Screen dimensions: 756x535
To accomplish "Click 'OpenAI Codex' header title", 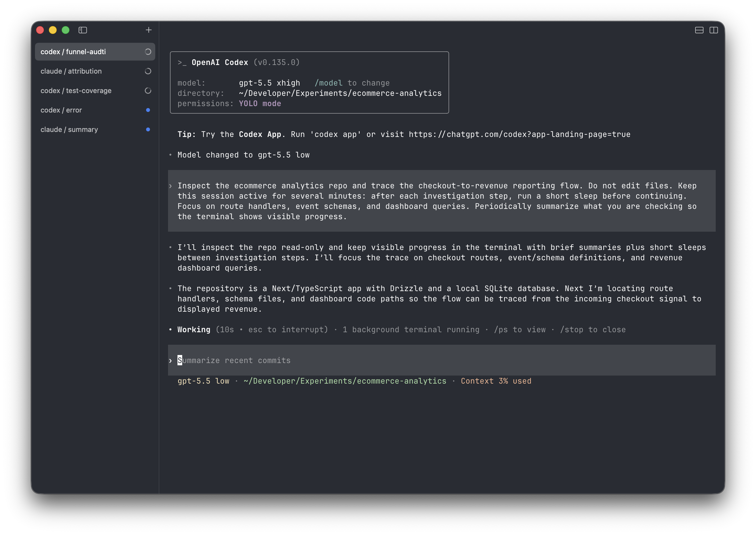I will point(220,62).
